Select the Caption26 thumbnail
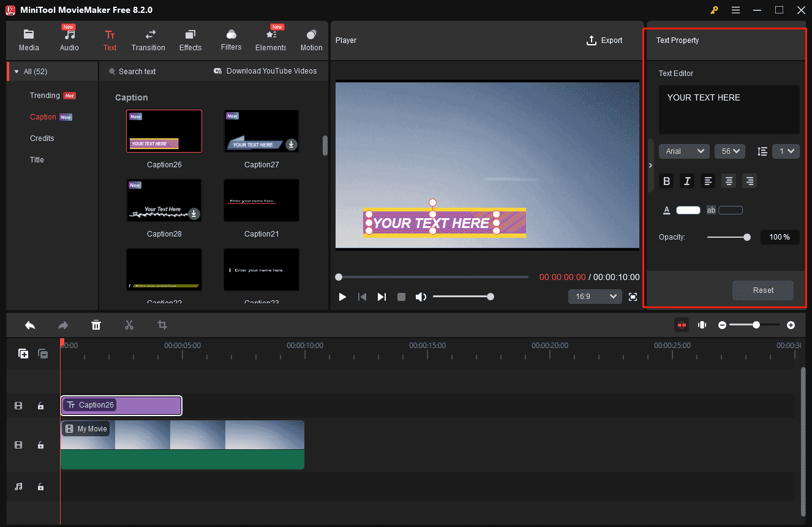Viewport: 812px width, 527px height. coord(164,131)
